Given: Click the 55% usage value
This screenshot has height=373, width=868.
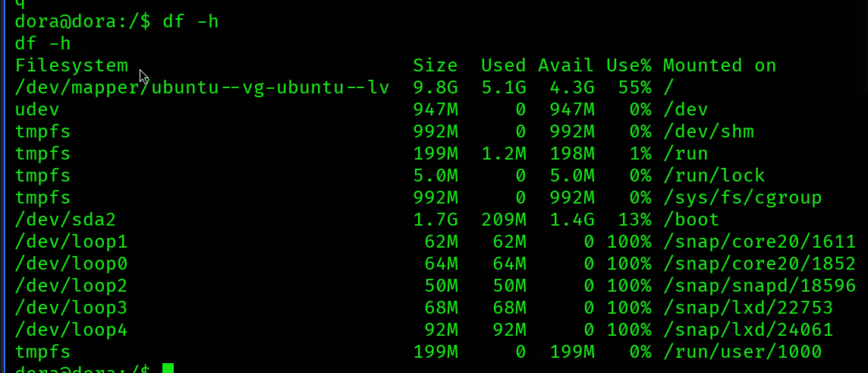Looking at the screenshot, I should pyautogui.click(x=634, y=87).
